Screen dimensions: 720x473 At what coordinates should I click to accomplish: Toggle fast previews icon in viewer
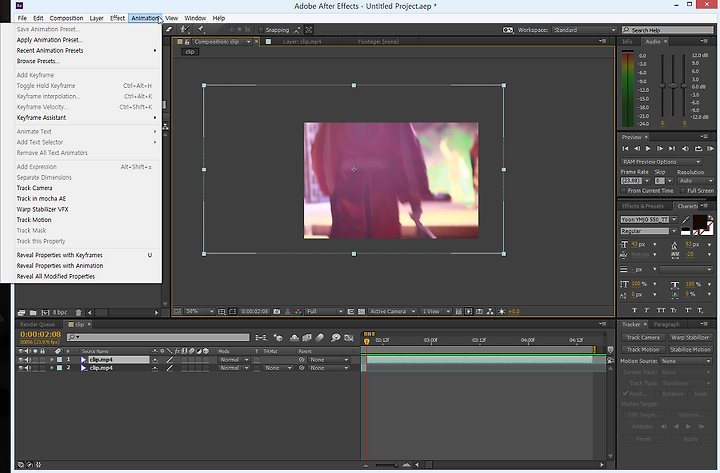(468, 311)
